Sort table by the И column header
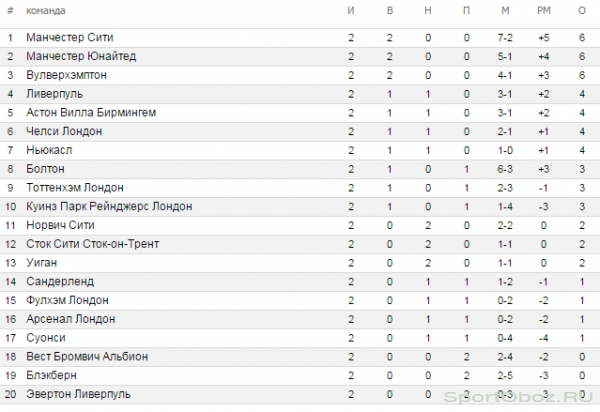Image resolution: width=600 pixels, height=412 pixels. [x=351, y=11]
